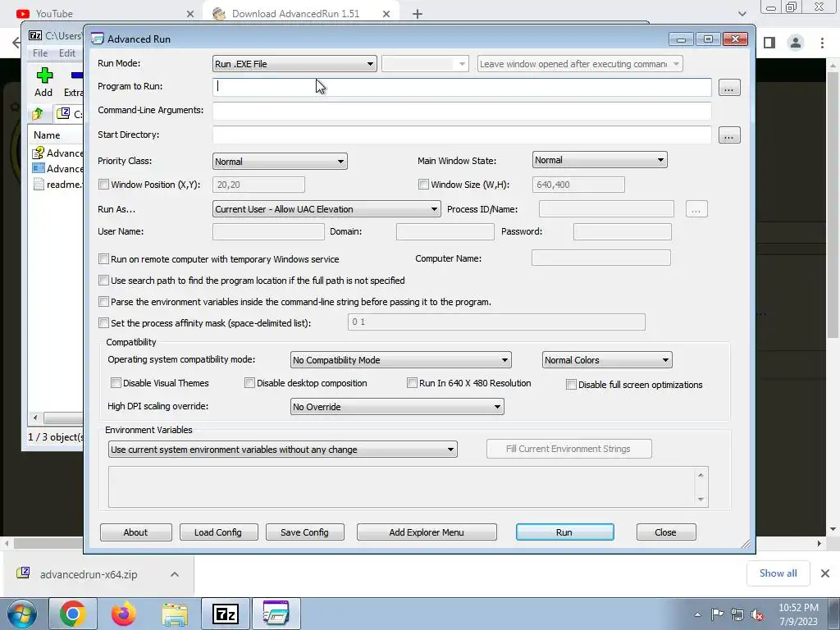
Task: Open the Priority Class dropdown
Action: pos(280,162)
